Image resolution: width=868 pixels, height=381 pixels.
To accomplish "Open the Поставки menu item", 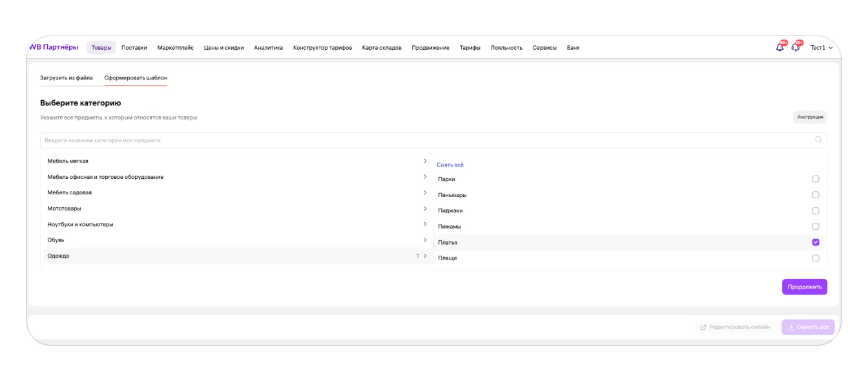I will (134, 48).
